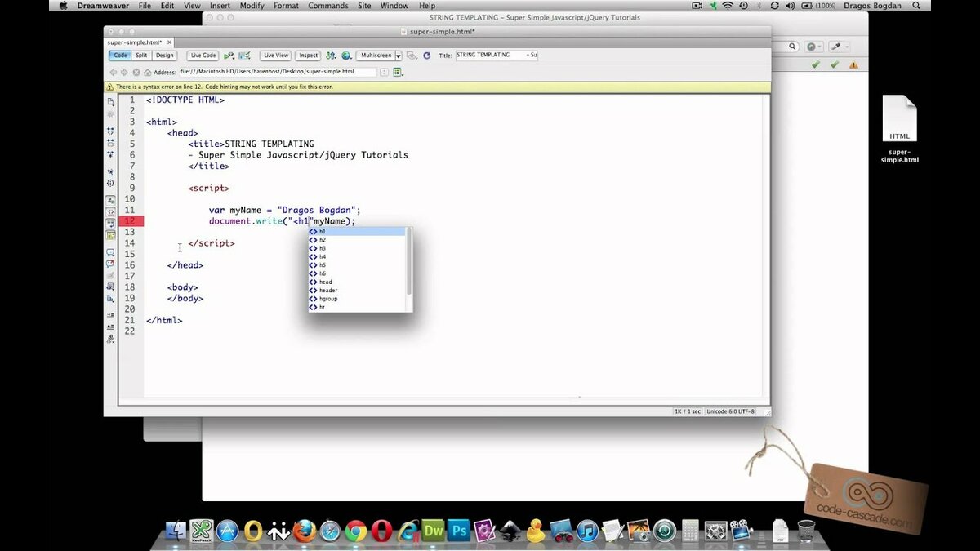Open the Site menu
Viewport: 980px width, 551px height.
[x=363, y=6]
